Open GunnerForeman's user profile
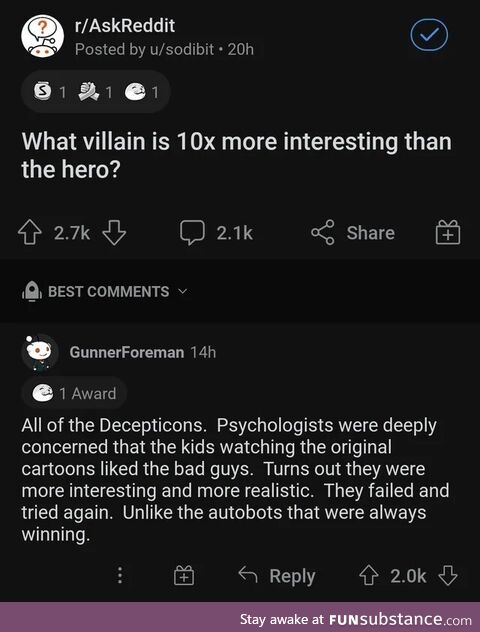The width and height of the screenshot is (480, 632). pos(127,352)
